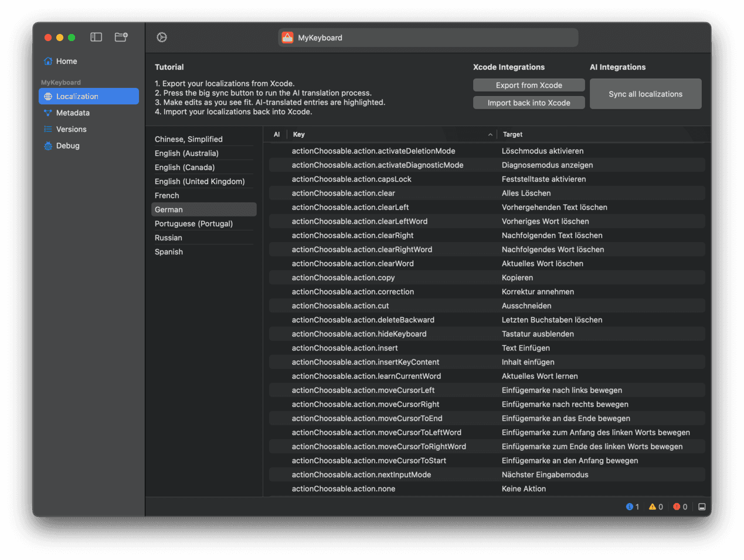Open the Debug section

click(89, 145)
